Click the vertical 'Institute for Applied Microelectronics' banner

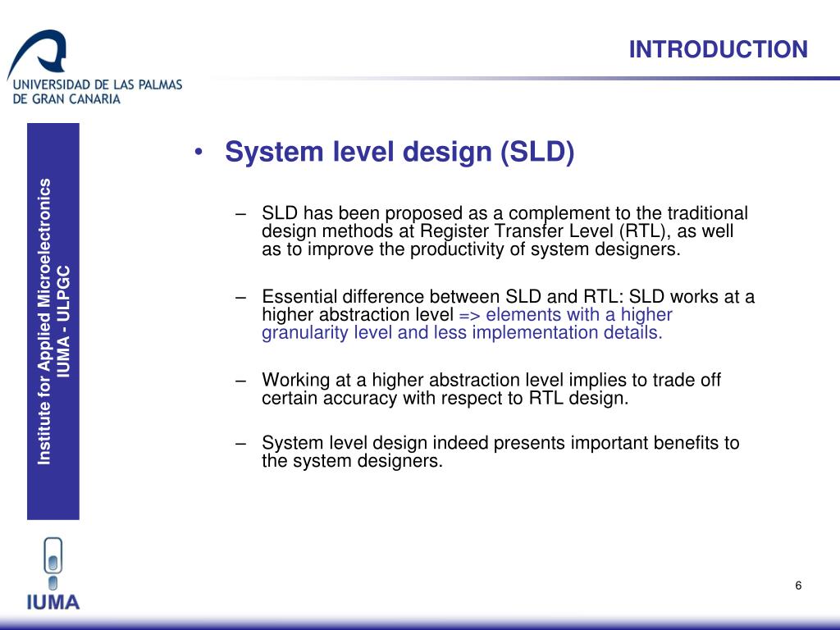coord(53,322)
